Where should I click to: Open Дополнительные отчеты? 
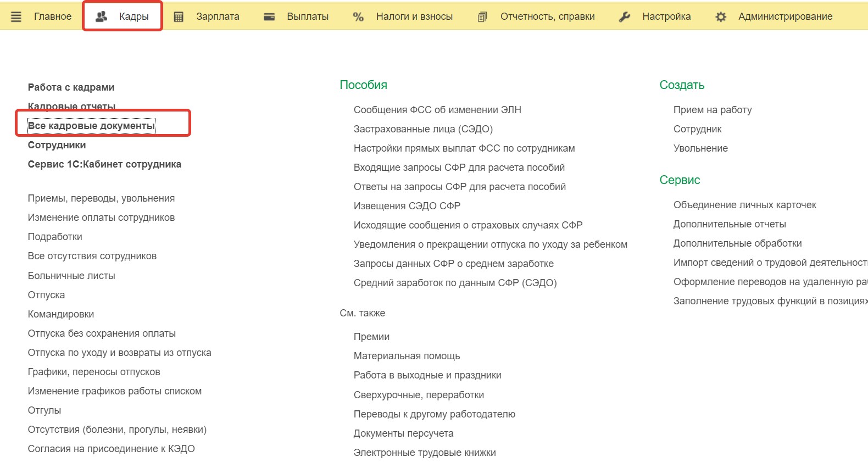(x=730, y=224)
